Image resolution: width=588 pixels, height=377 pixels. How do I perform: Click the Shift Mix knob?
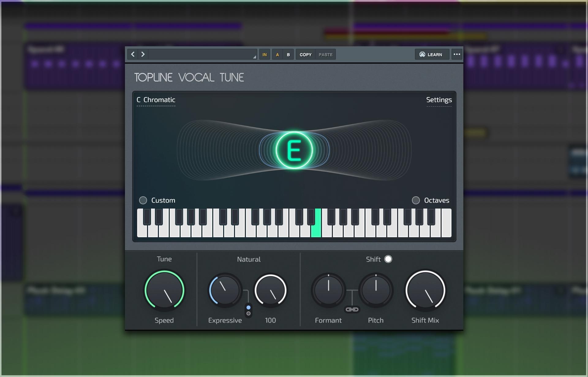point(425,290)
